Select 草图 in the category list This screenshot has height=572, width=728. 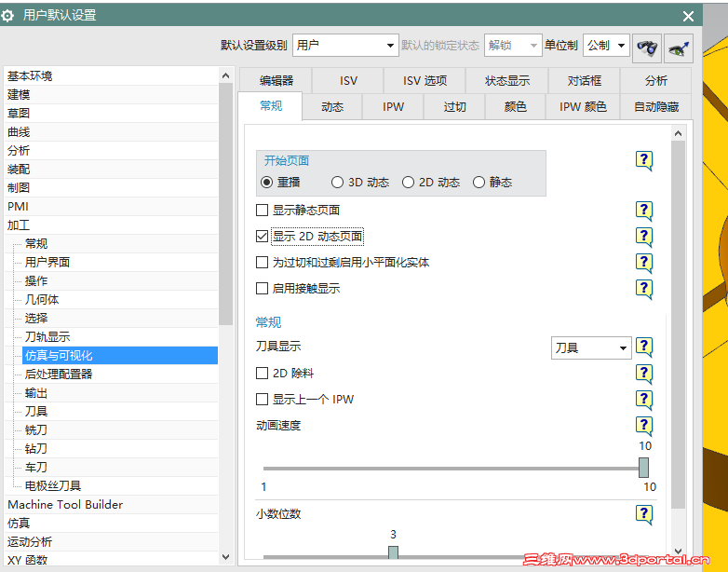click(x=111, y=114)
